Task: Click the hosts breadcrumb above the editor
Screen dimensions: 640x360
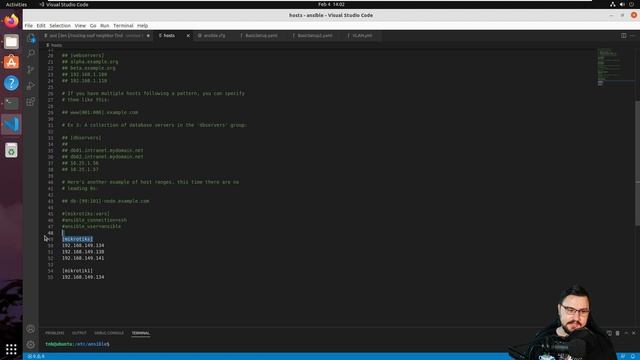Action: (54, 45)
